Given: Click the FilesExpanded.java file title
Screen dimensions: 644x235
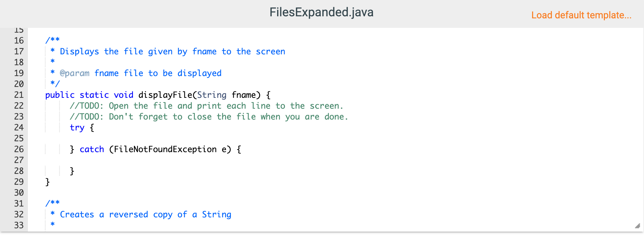Looking at the screenshot, I should tap(321, 12).
